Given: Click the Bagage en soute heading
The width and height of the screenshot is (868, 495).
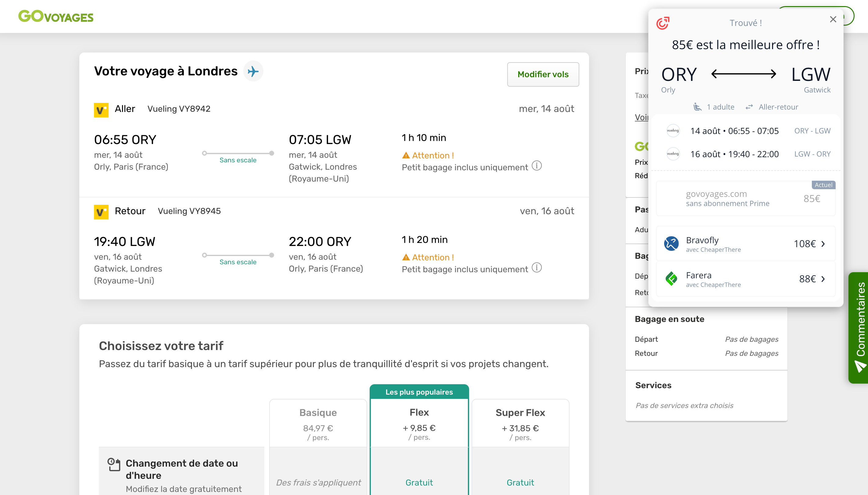Looking at the screenshot, I should pos(669,319).
